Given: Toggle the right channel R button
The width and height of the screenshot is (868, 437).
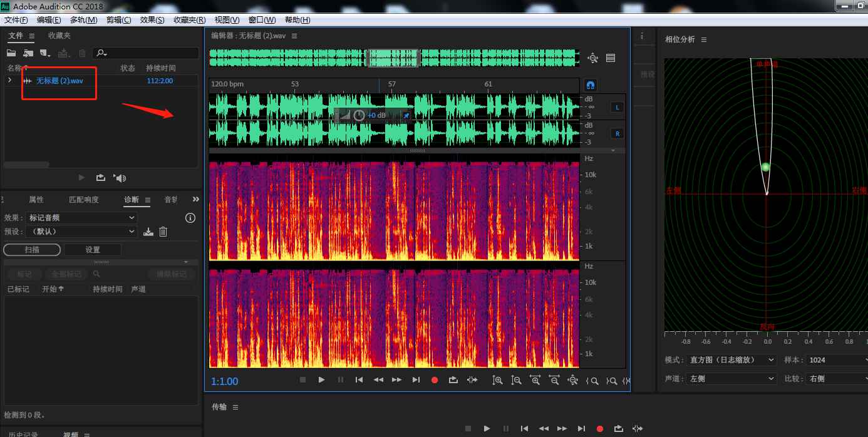Looking at the screenshot, I should tap(617, 133).
